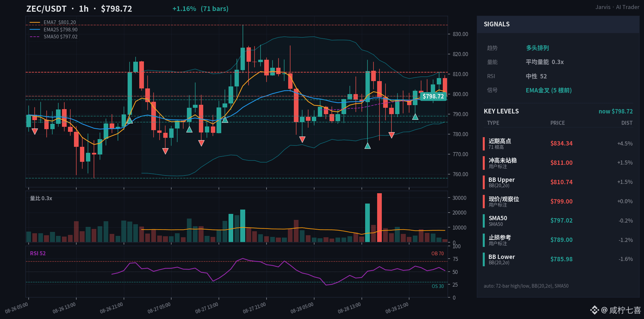Click the $811.00 price value
Image resolution: width=644 pixels, height=319 pixels.
561,163
